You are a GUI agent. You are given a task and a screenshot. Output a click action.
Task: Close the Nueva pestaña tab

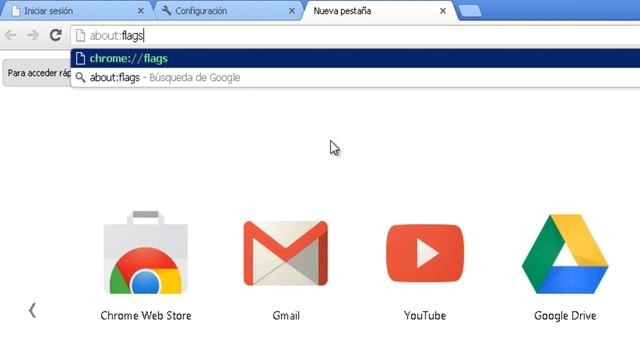443,11
